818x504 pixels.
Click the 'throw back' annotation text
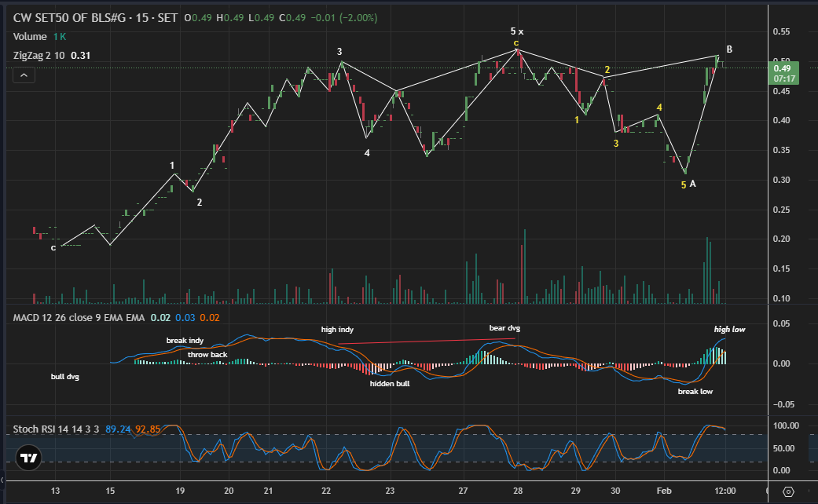pos(207,354)
